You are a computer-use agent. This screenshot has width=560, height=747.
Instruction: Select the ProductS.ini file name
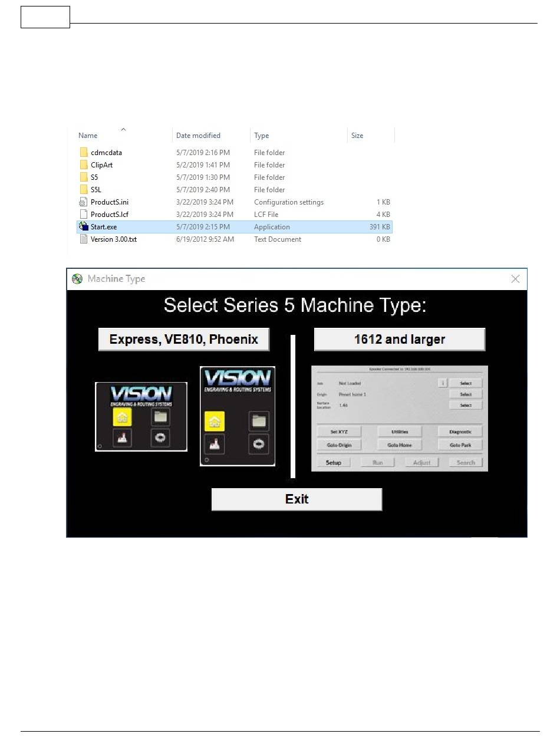point(110,202)
